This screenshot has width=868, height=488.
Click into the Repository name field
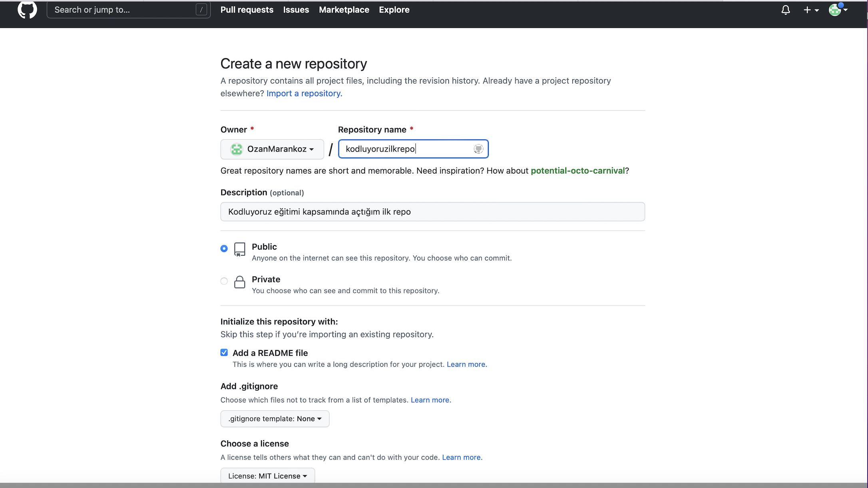tap(413, 149)
